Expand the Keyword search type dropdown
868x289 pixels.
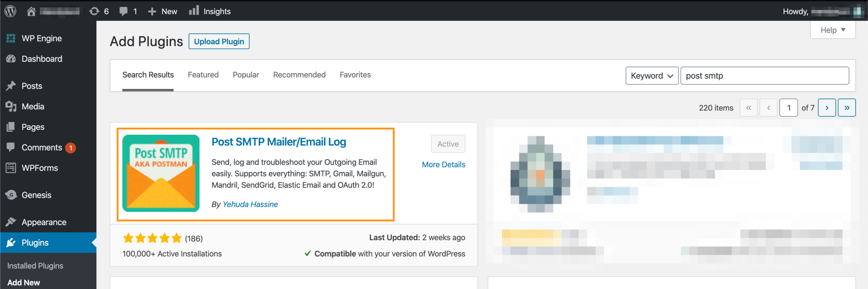click(652, 76)
